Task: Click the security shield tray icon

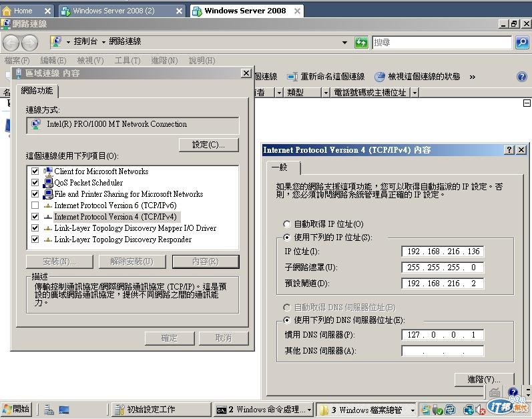Action: pos(438,410)
